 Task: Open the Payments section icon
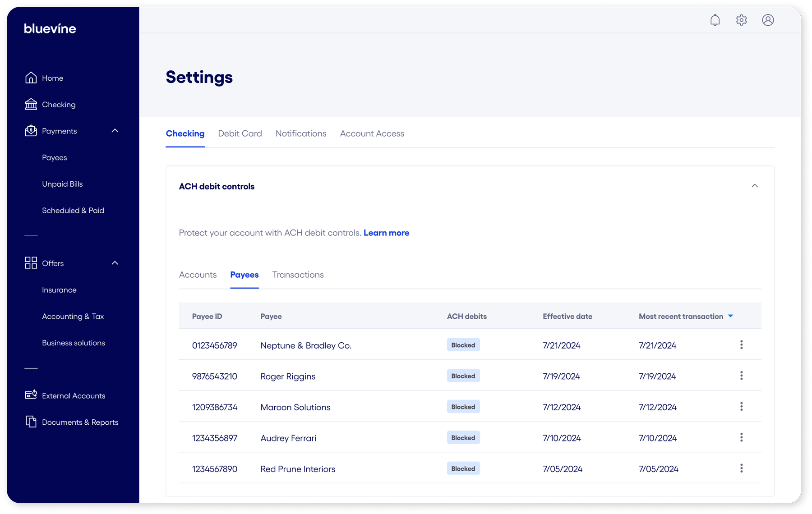click(x=31, y=130)
